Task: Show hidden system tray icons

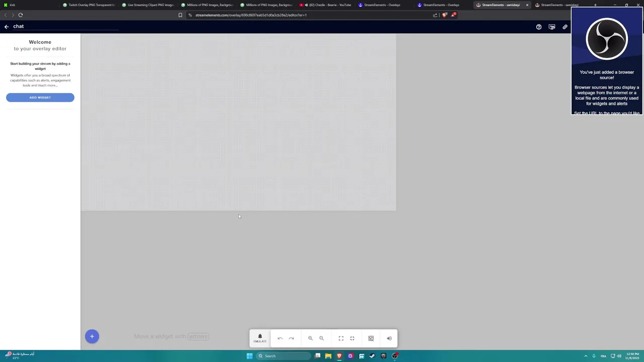Action: [x=586, y=356]
